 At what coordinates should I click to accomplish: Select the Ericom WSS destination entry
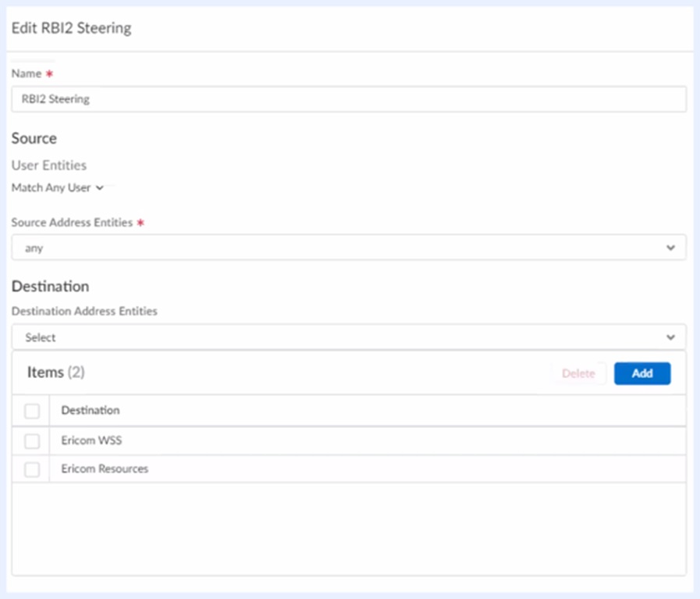coord(91,440)
